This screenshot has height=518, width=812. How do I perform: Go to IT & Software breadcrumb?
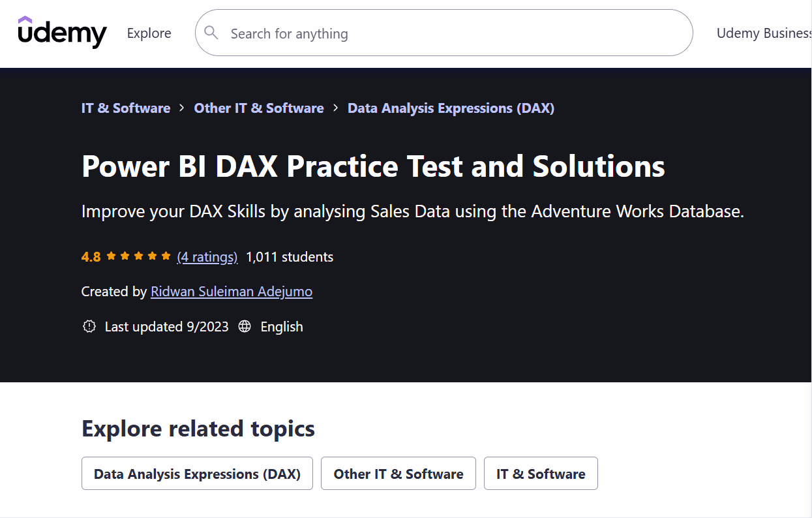point(126,108)
